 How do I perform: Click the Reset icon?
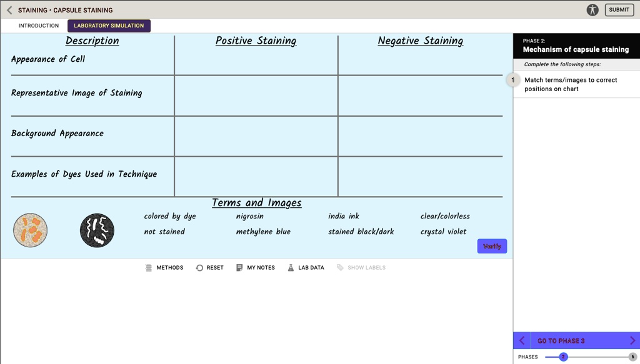pyautogui.click(x=201, y=267)
